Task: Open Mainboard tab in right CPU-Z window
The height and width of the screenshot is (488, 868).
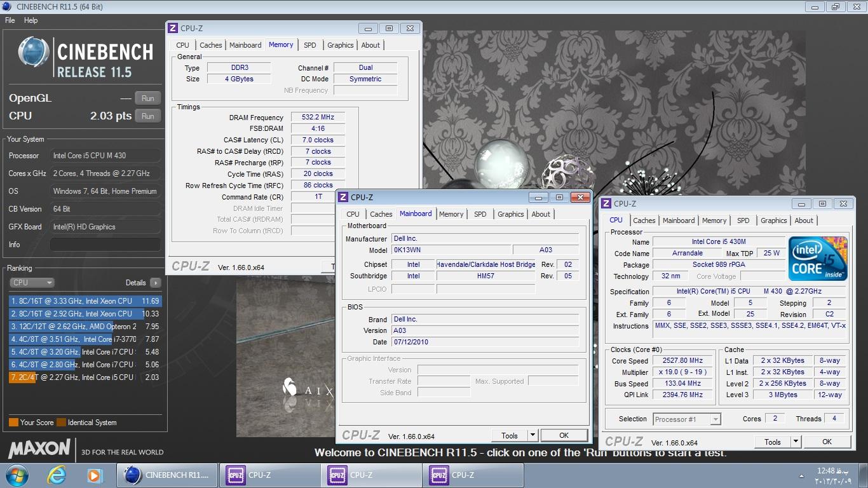Action: tap(679, 220)
